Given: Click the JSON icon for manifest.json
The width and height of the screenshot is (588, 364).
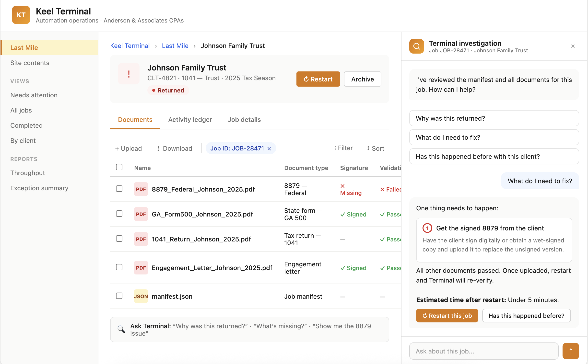Looking at the screenshot, I should 141,296.
